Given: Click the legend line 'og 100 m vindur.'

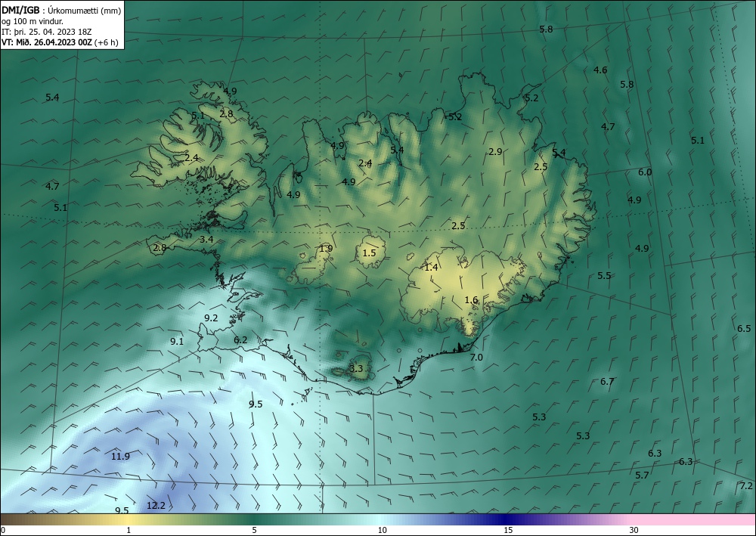Looking at the screenshot, I should coord(33,21).
